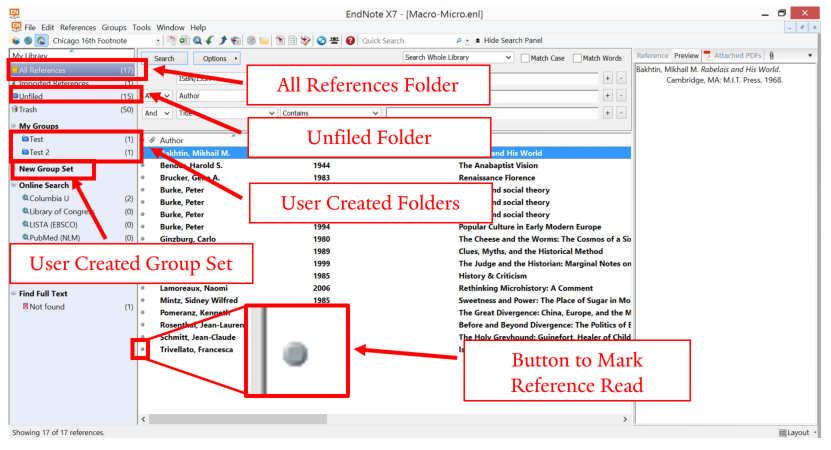Switch to Online Search Mode globe icon
Image resolution: width=831 pixels, height=450 pixels.
coord(28,41)
